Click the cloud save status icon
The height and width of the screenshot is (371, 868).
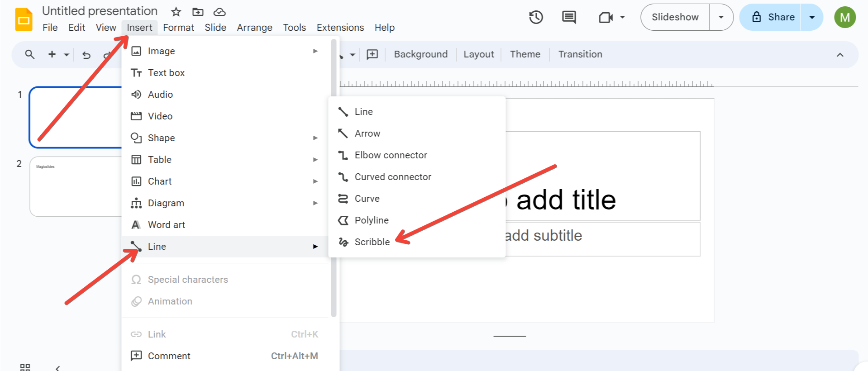click(219, 12)
